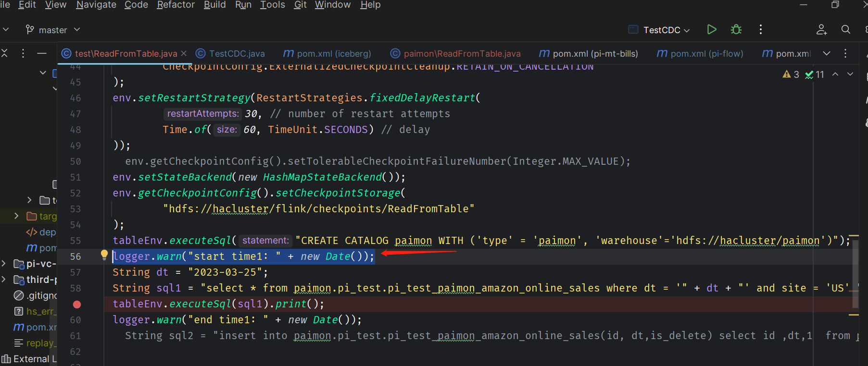Show the hidden editor tabs list

click(x=827, y=53)
